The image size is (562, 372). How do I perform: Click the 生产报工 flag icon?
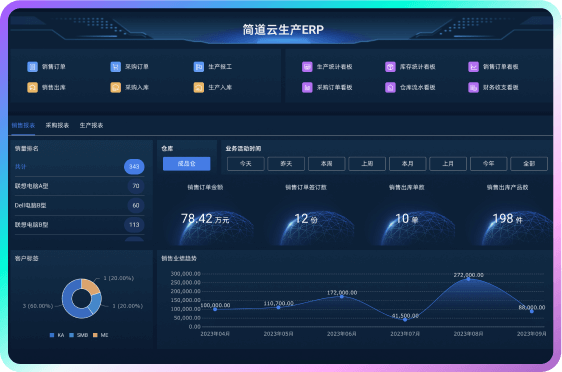click(199, 67)
